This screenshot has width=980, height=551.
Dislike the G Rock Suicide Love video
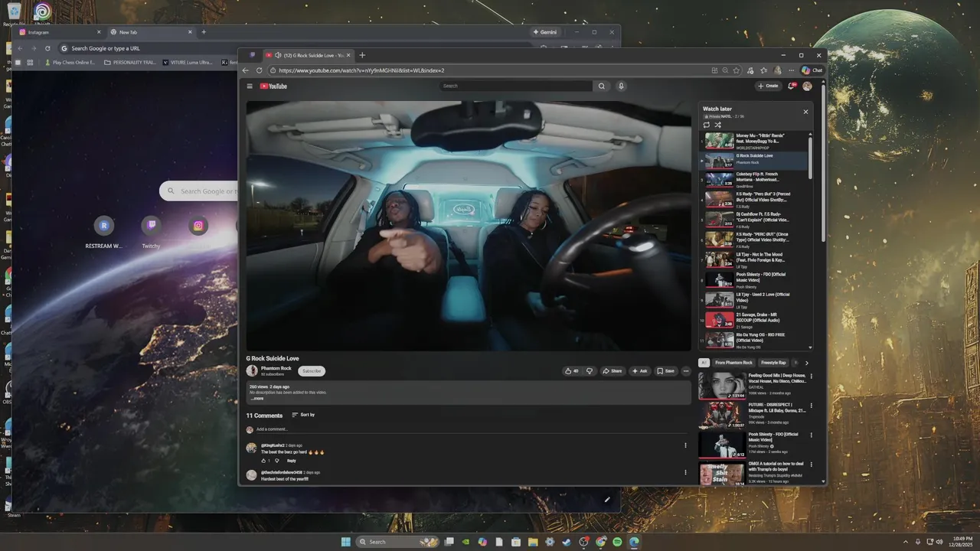tap(590, 370)
